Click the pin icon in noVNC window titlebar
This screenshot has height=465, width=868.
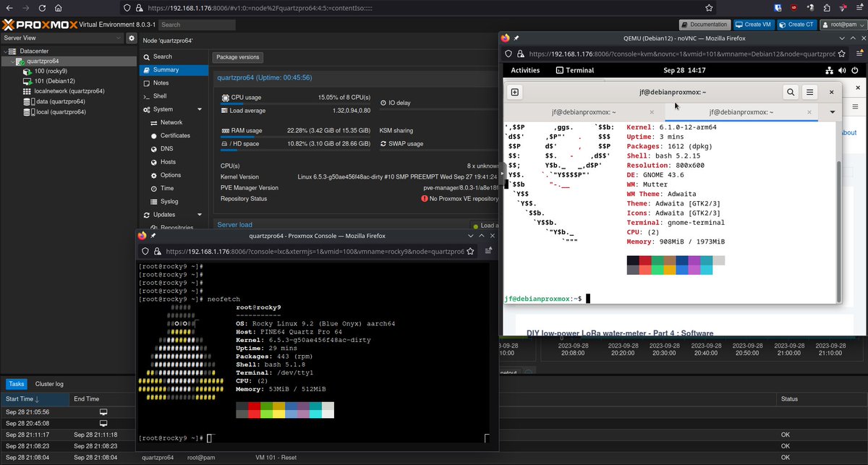pos(516,38)
